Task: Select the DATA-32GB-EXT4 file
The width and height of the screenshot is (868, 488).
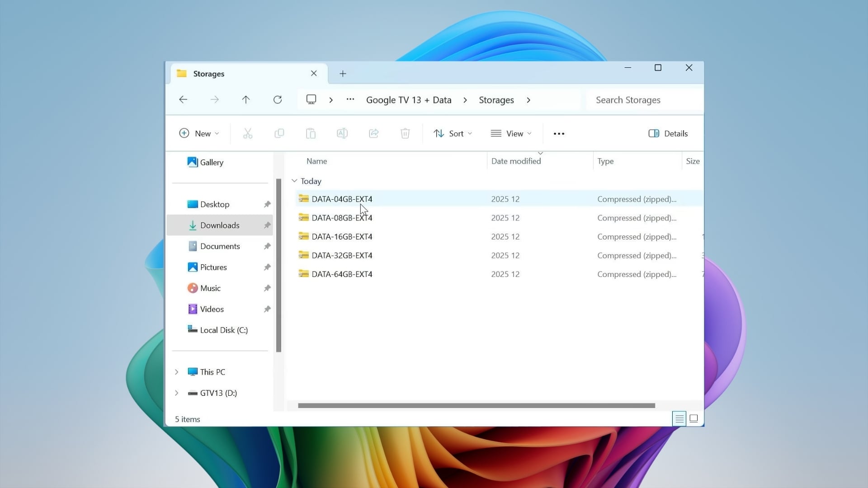Action: point(500,255)
